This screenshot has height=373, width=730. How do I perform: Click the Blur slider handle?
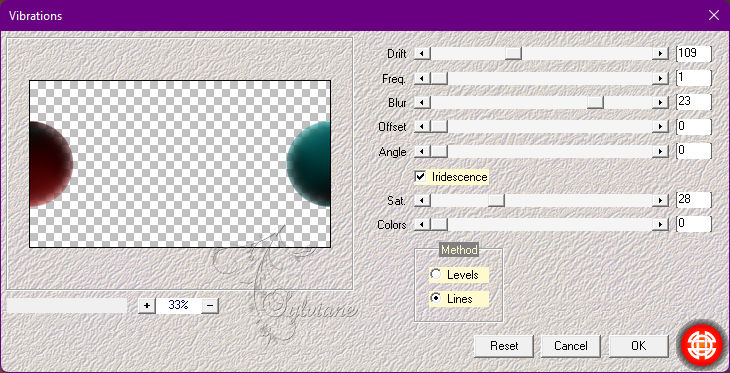point(595,102)
